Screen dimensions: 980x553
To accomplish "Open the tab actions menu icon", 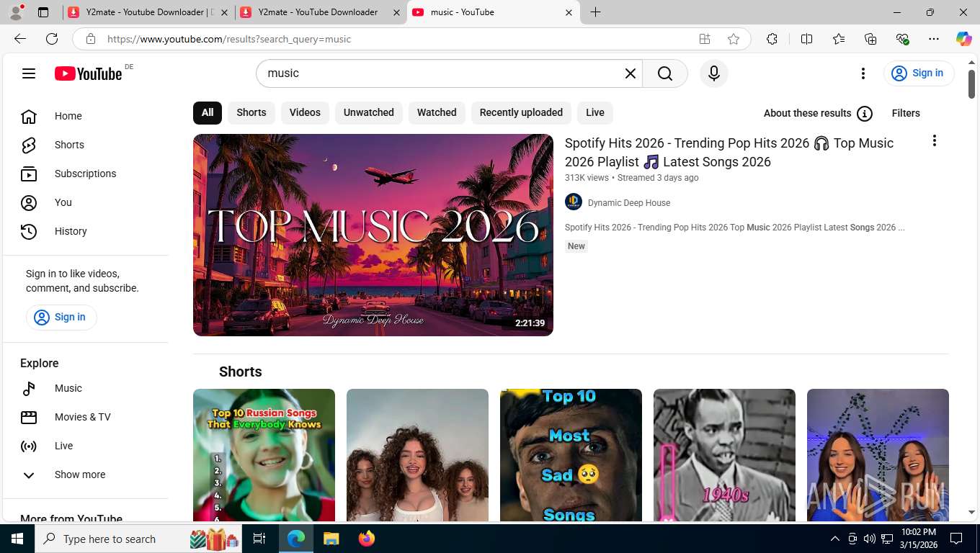I will click(43, 12).
